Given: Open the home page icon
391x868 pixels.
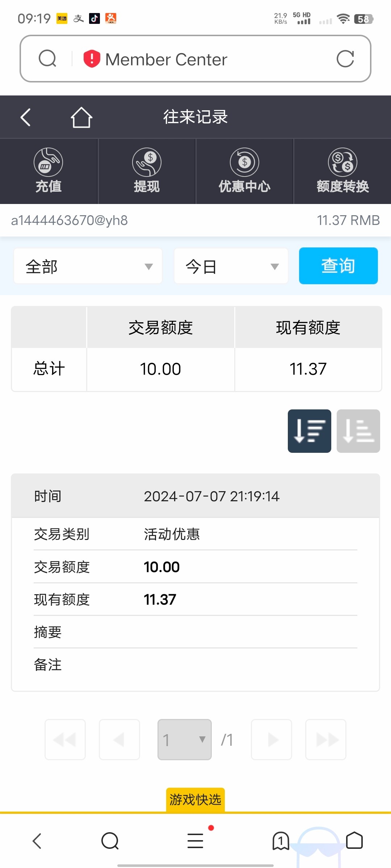Looking at the screenshot, I should point(81,117).
